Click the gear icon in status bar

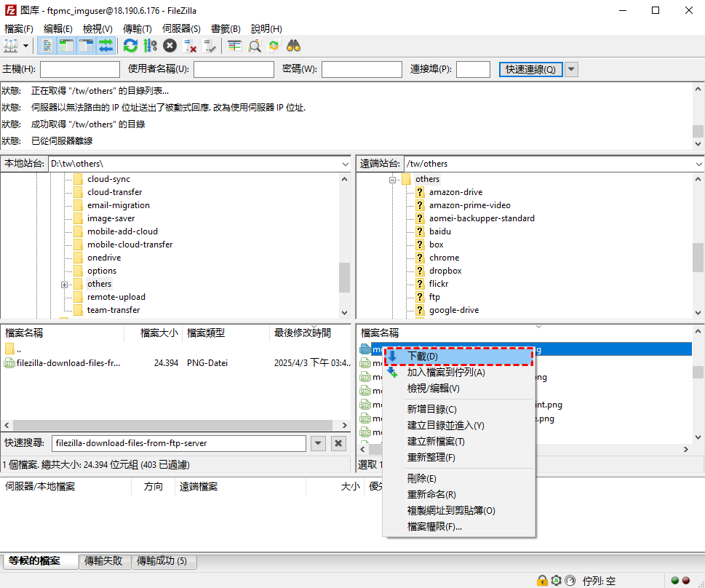click(556, 580)
